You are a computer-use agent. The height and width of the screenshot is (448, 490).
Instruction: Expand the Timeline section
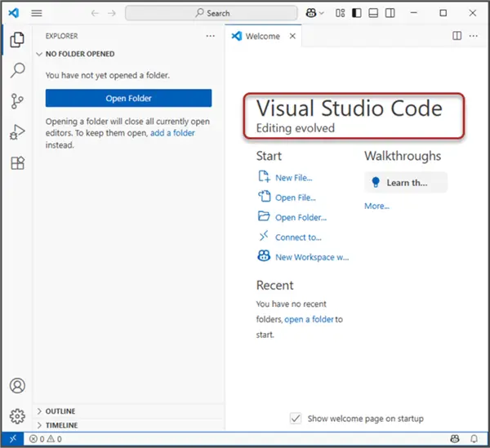coord(61,425)
